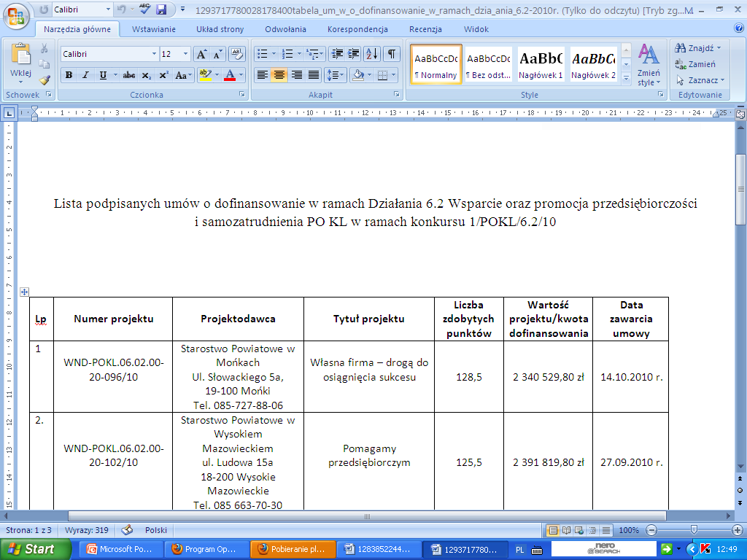Open Czcionka dialog launcher
Image resolution: width=747 pixels, height=560 pixels.
point(241,94)
